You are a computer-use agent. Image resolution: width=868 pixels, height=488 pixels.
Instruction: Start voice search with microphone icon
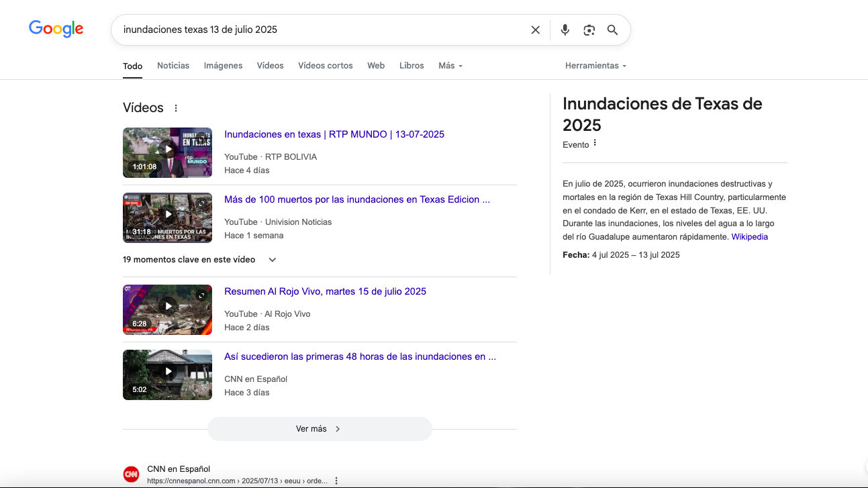565,30
